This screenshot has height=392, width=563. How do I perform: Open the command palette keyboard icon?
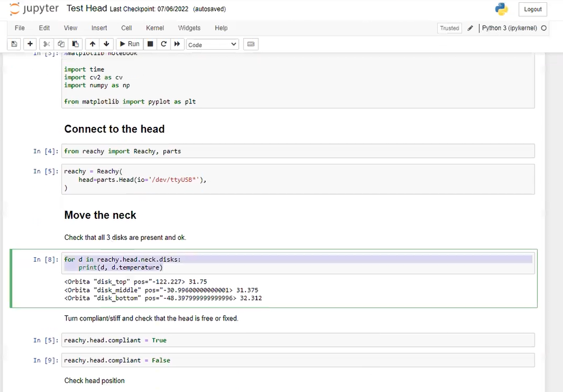[251, 44]
